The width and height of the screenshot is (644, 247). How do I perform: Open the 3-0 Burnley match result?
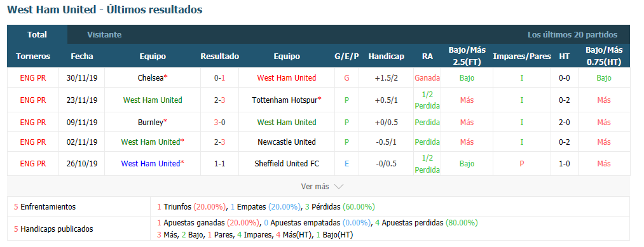220,123
